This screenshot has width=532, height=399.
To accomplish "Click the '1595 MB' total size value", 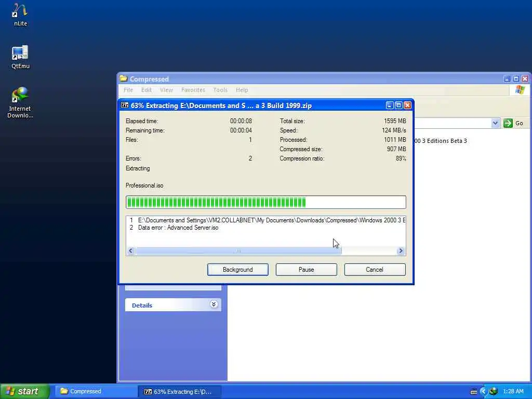I will tap(395, 121).
